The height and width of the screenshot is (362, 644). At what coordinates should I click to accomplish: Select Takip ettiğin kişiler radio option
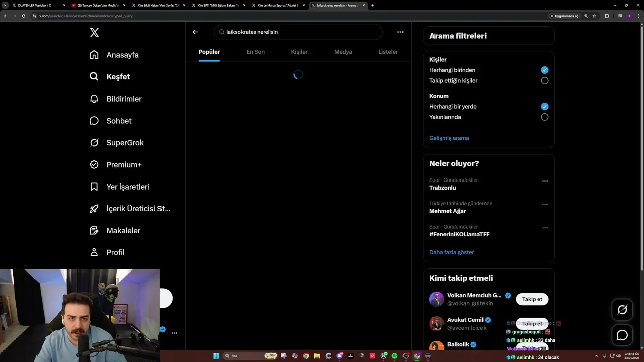545,81
